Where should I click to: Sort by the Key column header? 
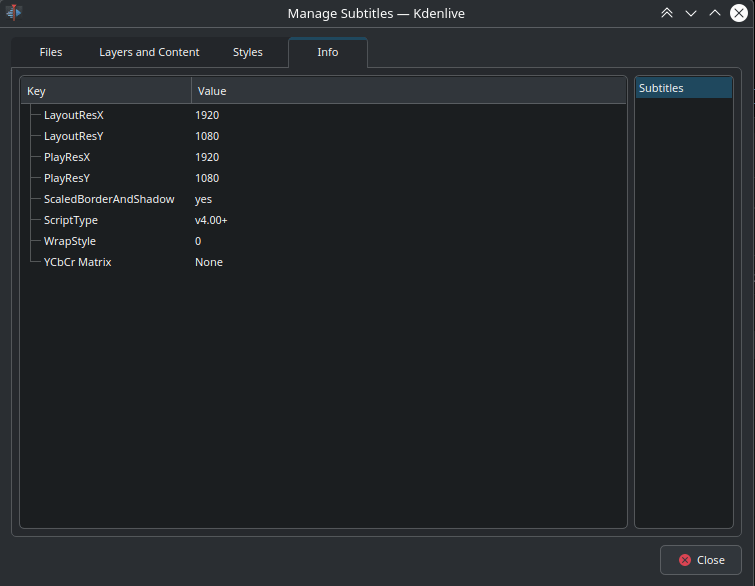tap(105, 91)
